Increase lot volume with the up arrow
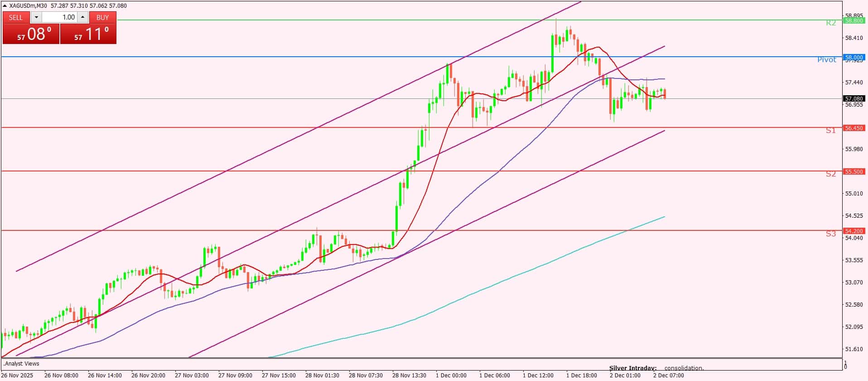 (82, 17)
